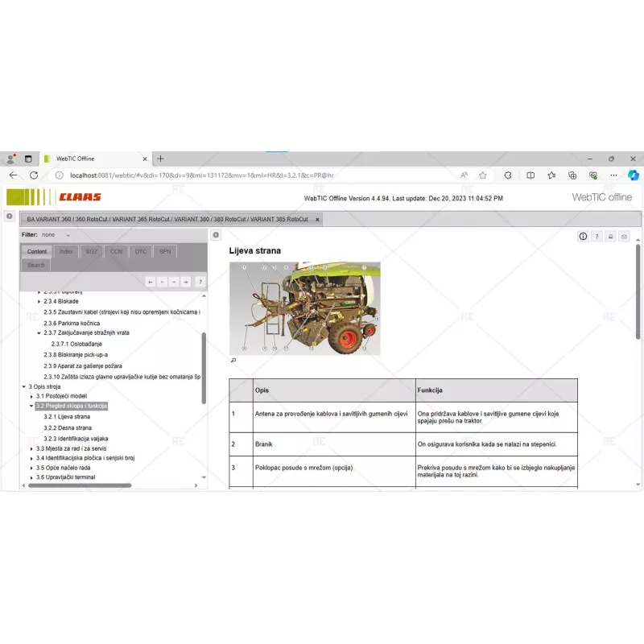
Task: Open the Search tab in filter panel
Action: [35, 265]
